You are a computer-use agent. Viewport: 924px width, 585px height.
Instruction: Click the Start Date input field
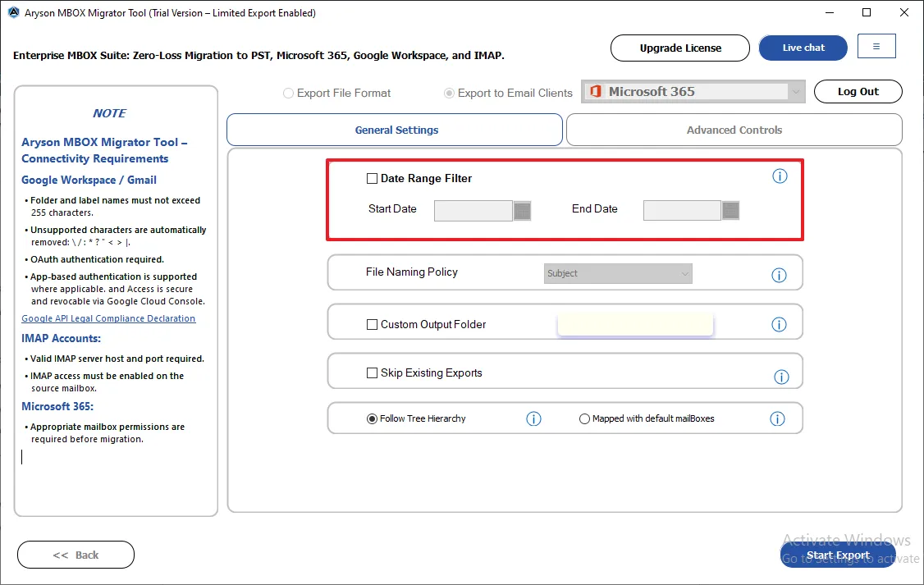pyautogui.click(x=473, y=210)
